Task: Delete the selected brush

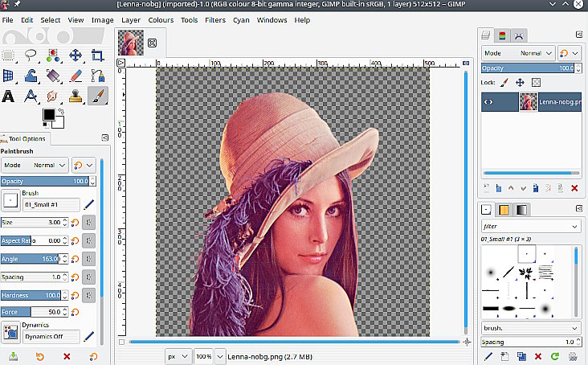Action: pos(538,355)
